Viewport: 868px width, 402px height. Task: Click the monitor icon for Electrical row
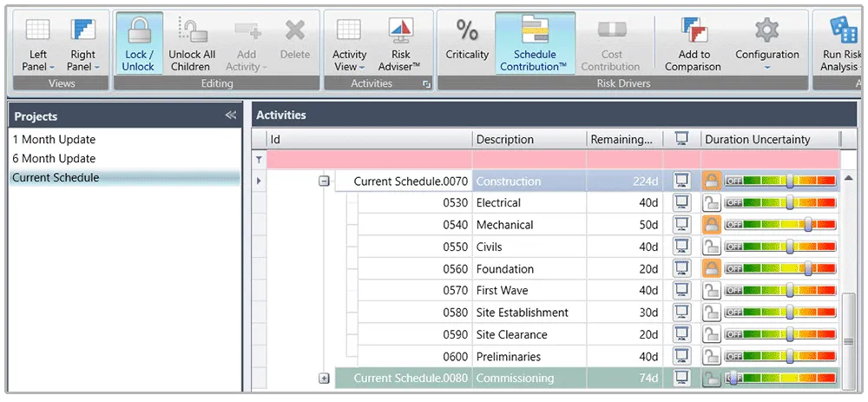point(682,202)
